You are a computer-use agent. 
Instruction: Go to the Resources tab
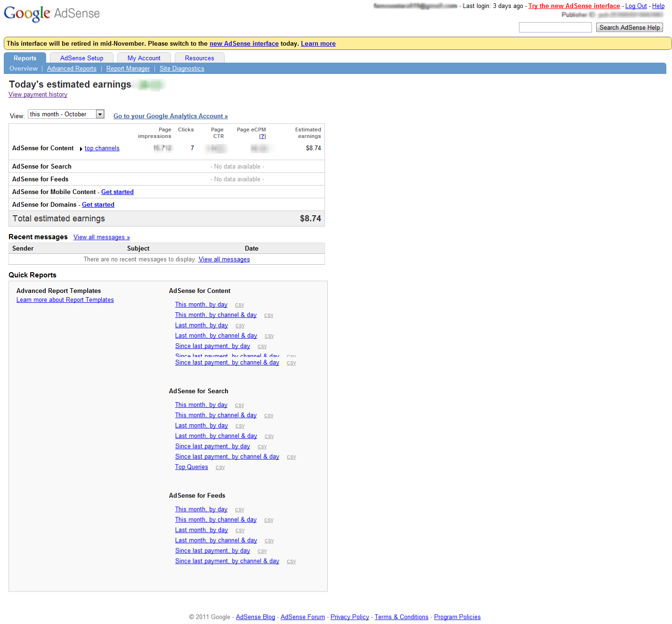(199, 58)
